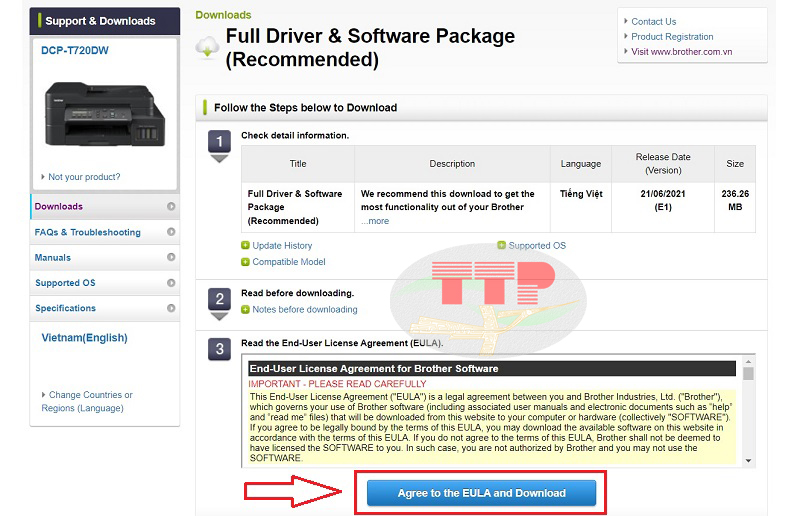Viewport: 800px width, 516px height.
Task: Visit www.brother.com.vn link
Action: click(x=682, y=52)
